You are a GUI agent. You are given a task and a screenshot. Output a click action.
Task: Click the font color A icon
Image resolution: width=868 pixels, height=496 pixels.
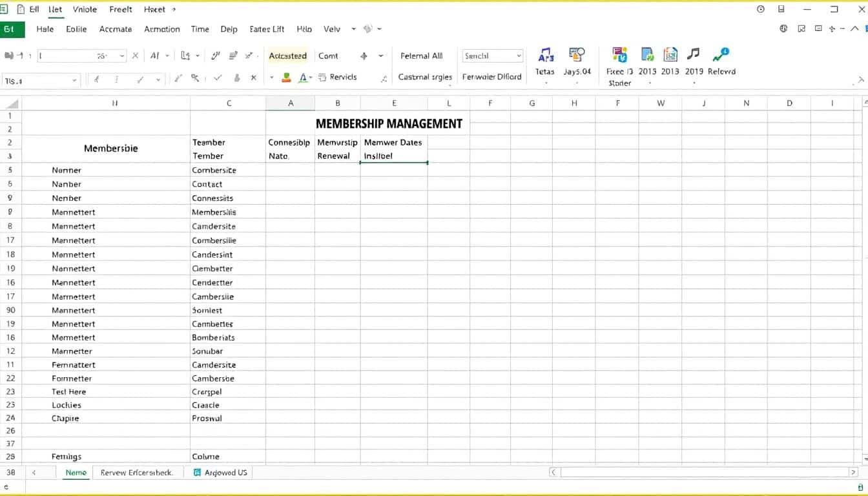[x=303, y=77]
